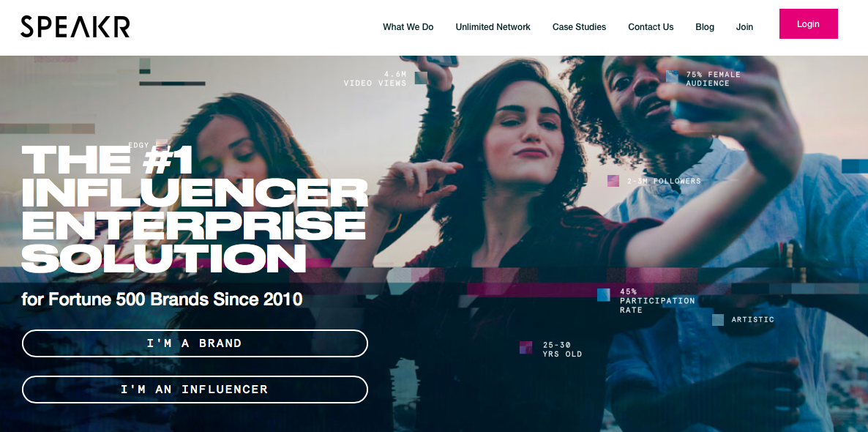The width and height of the screenshot is (868, 432).
Task: Visit the Blog link
Action: (x=705, y=27)
